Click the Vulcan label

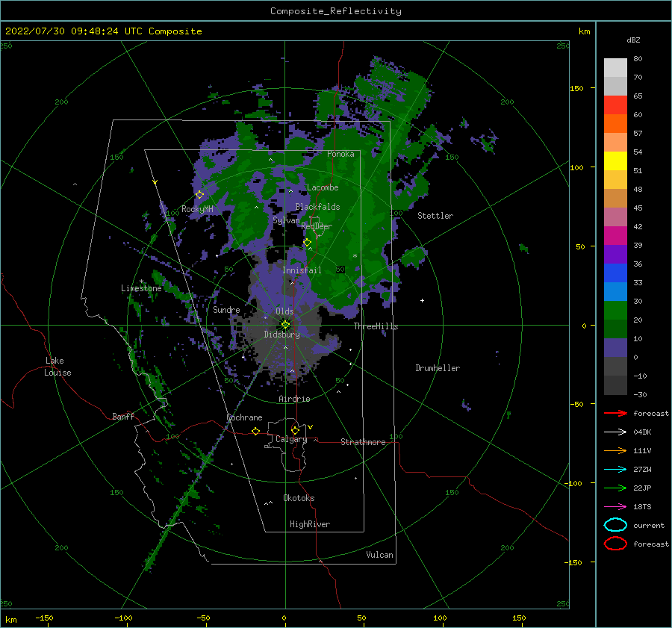coord(380,554)
